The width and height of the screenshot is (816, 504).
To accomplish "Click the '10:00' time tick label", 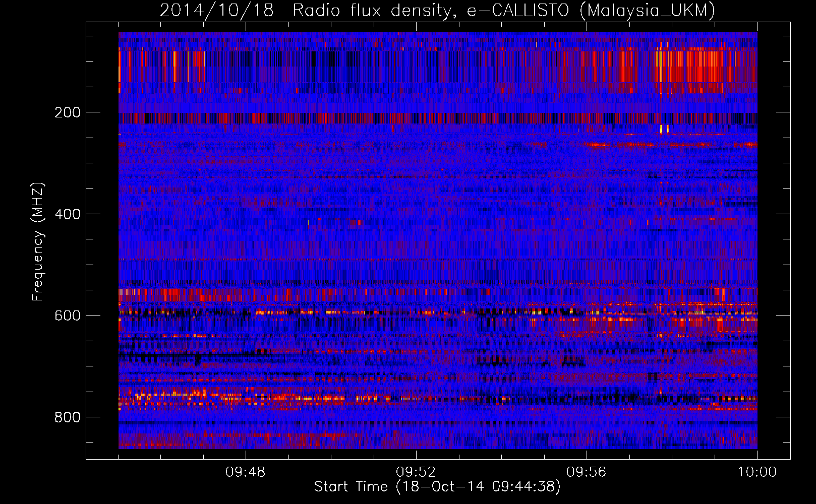I will (x=757, y=472).
